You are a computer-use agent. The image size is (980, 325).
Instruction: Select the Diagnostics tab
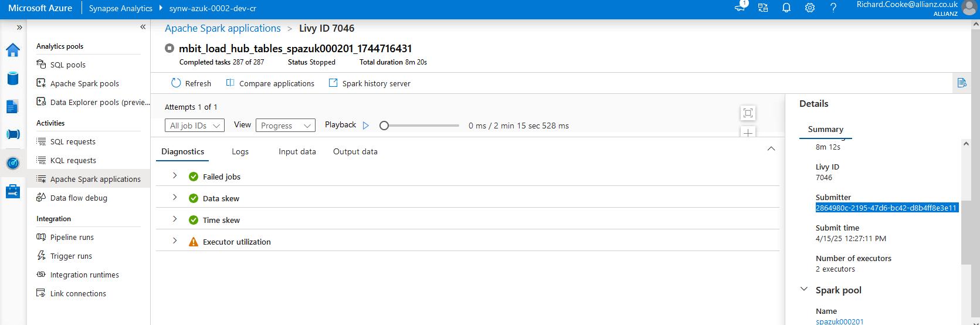[x=183, y=151]
